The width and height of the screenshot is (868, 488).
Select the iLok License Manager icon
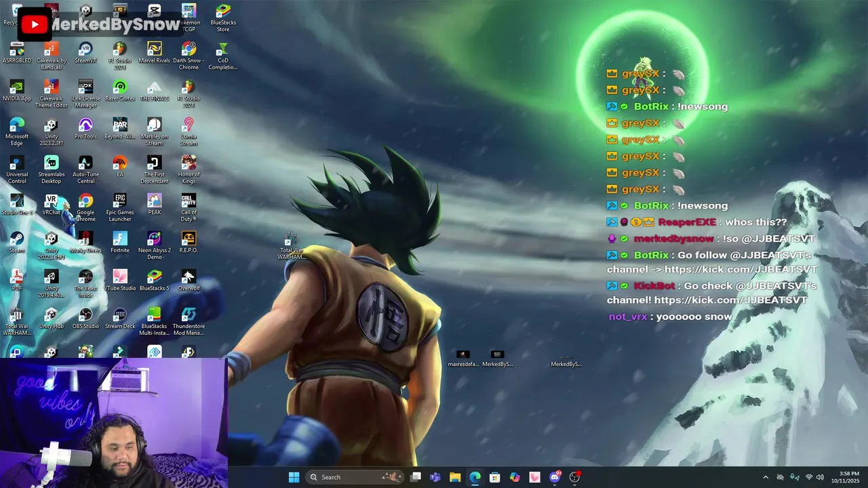click(x=85, y=94)
